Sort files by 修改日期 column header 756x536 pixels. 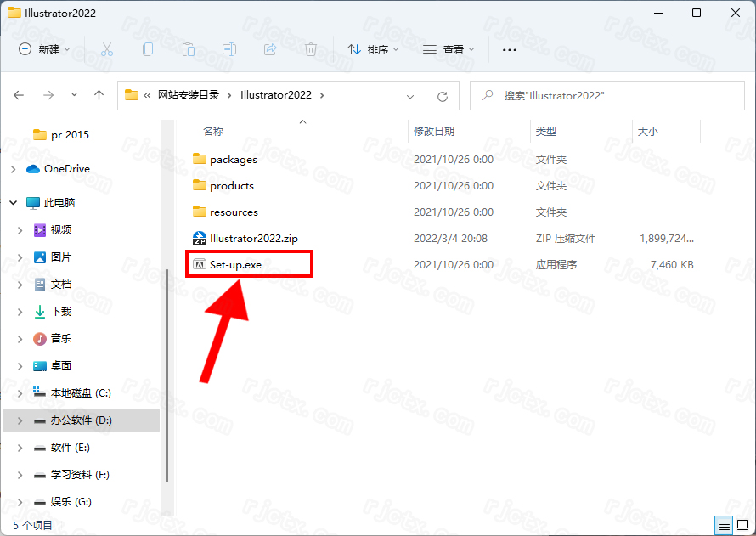click(x=434, y=132)
